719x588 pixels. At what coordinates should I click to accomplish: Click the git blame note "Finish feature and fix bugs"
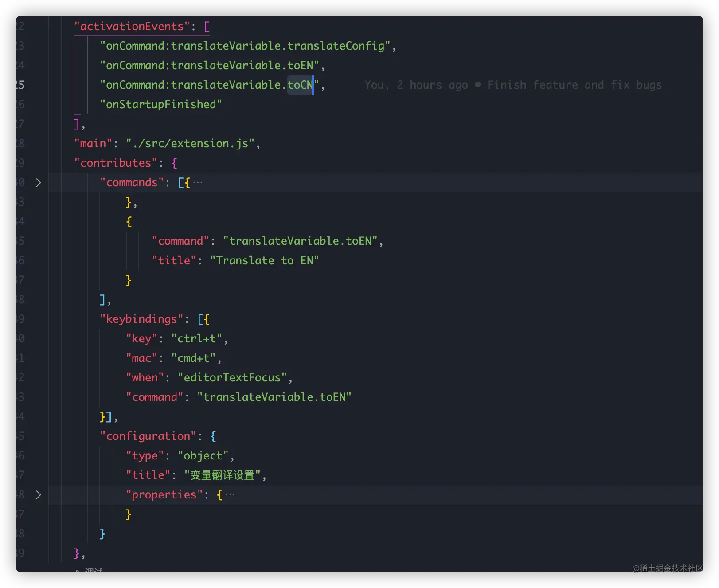[x=574, y=85]
